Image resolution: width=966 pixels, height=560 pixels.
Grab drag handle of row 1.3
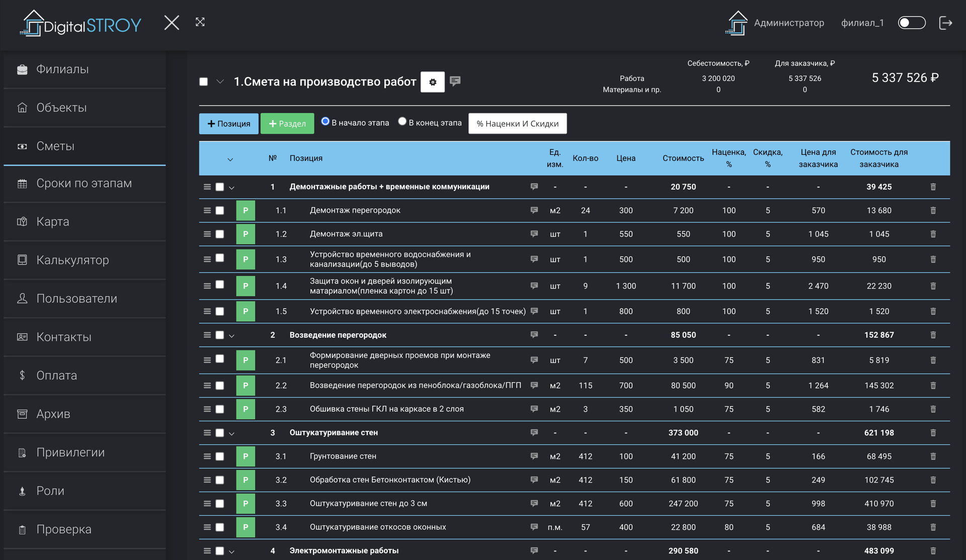(x=207, y=259)
